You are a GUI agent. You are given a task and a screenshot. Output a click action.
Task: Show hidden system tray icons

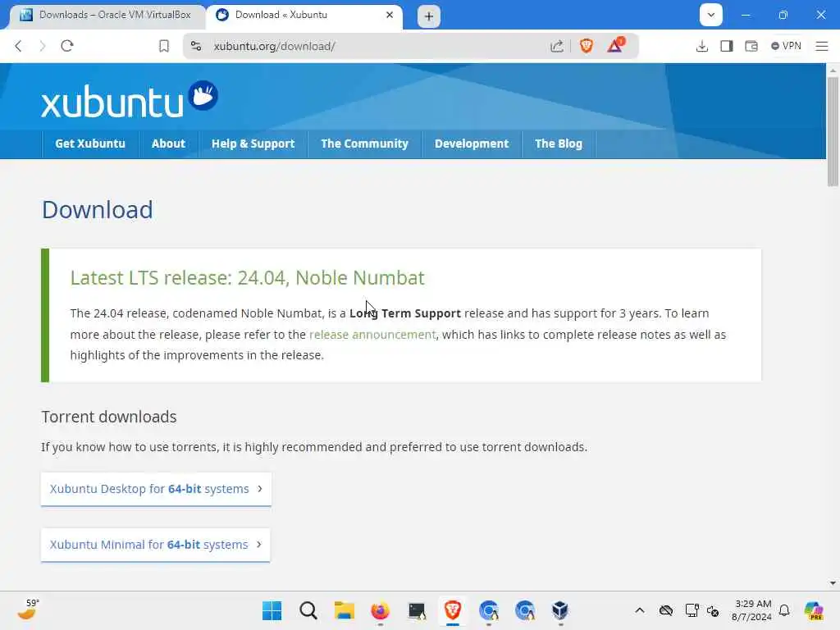[x=640, y=610]
